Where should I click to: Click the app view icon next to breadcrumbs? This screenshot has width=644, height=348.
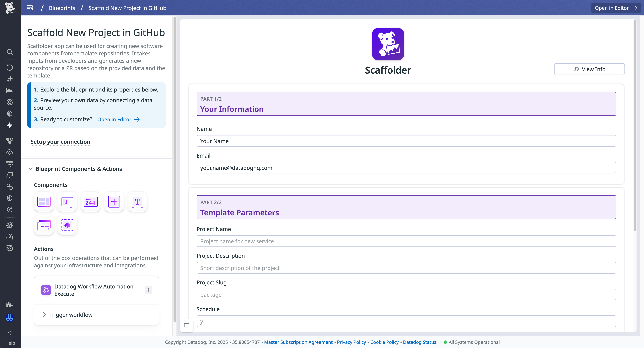(x=30, y=8)
